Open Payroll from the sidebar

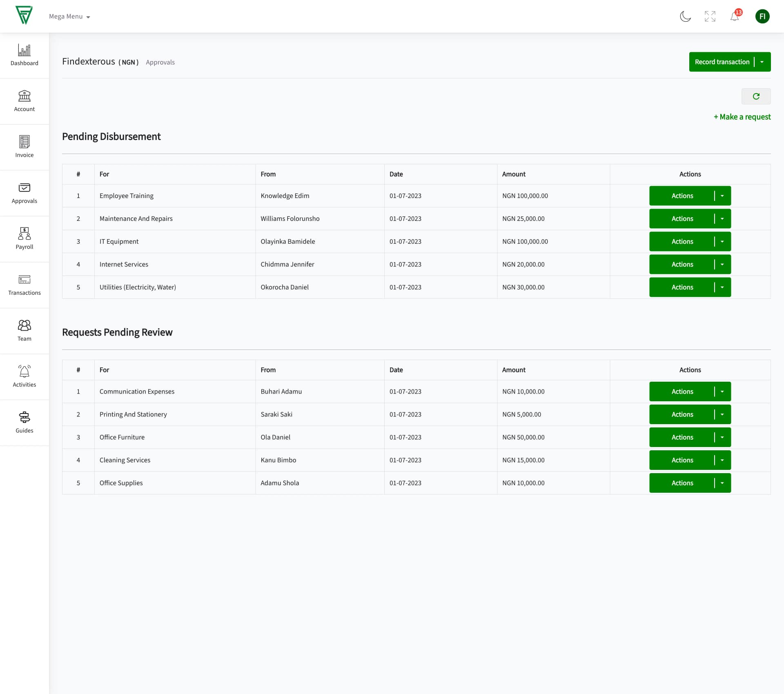click(24, 239)
